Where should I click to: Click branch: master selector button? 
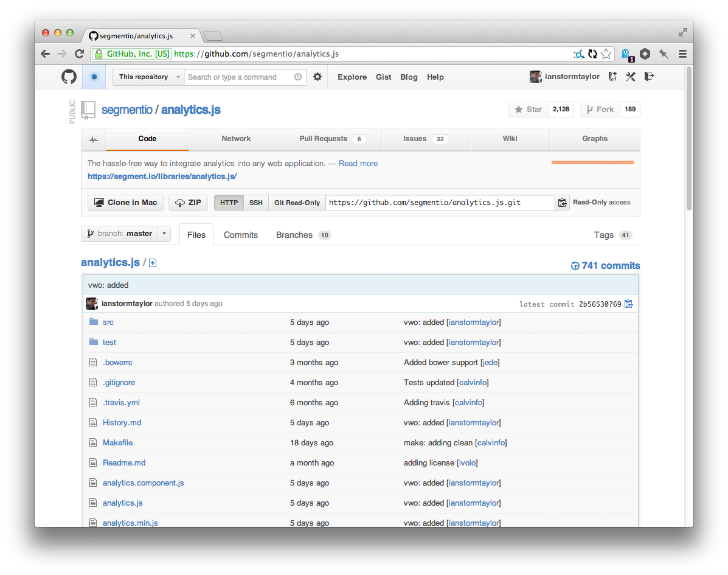tap(120, 234)
